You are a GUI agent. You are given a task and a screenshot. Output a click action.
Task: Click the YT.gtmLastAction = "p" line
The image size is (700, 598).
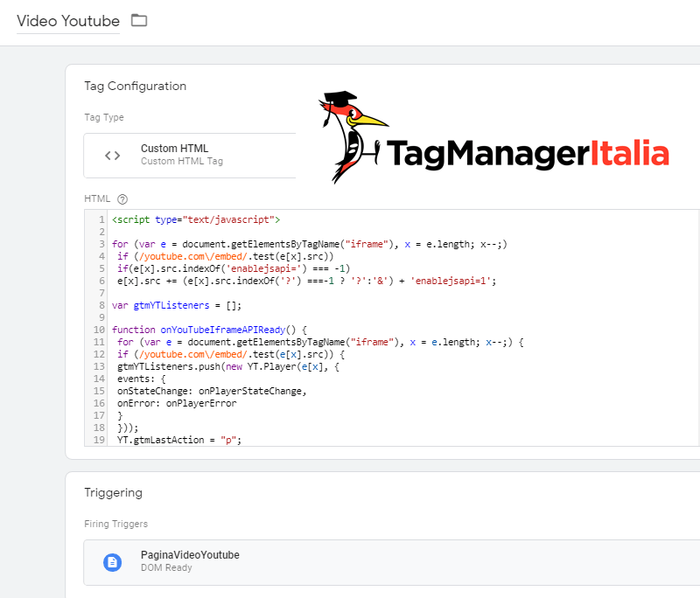click(179, 440)
